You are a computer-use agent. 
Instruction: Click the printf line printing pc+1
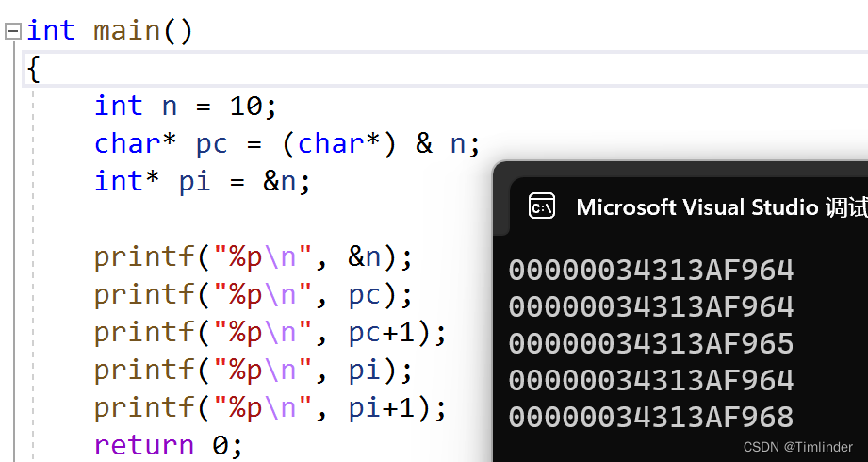(270, 333)
